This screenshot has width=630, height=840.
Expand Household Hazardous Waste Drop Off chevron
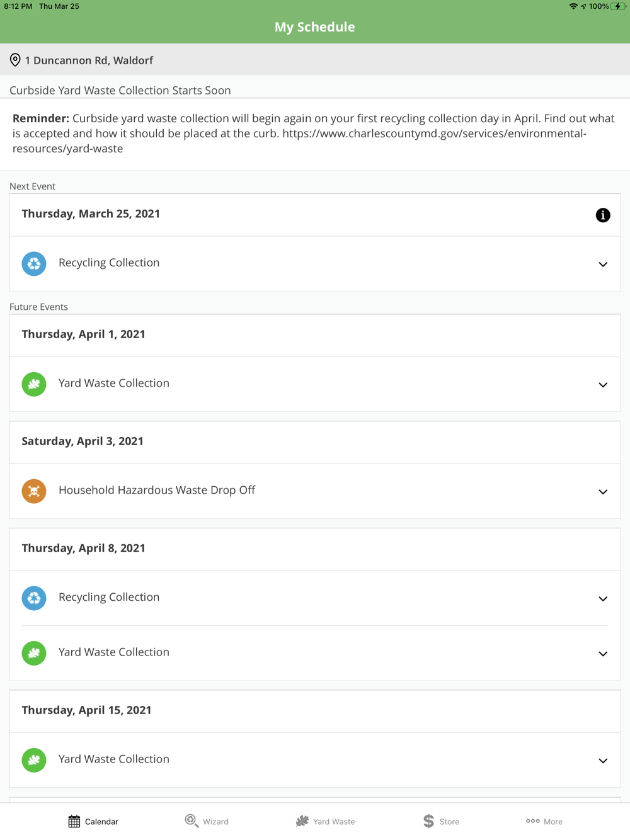click(603, 492)
